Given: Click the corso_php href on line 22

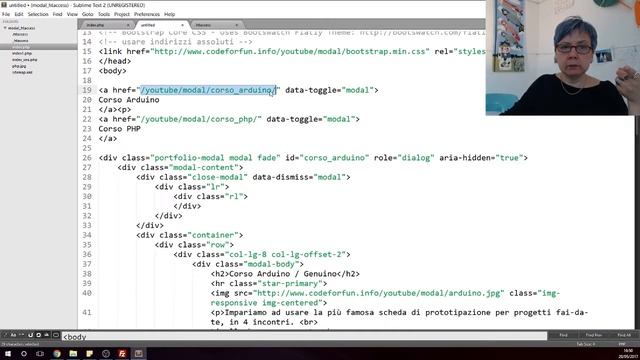Looking at the screenshot, I should point(199,119).
